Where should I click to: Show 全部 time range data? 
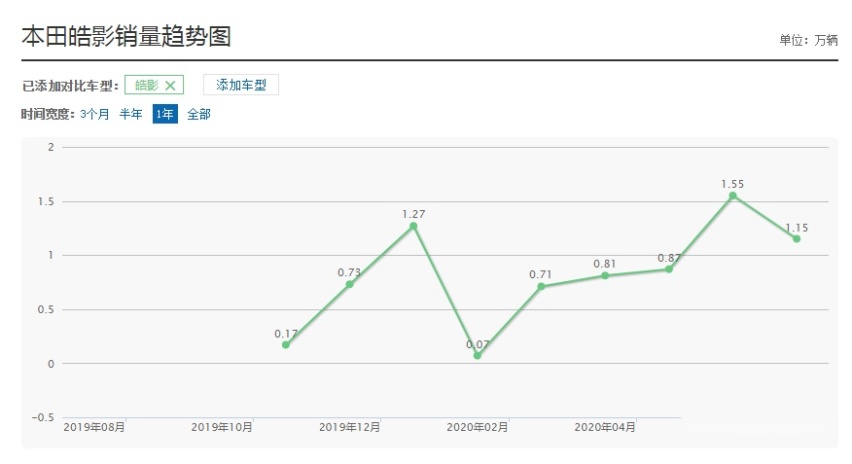[x=199, y=114]
